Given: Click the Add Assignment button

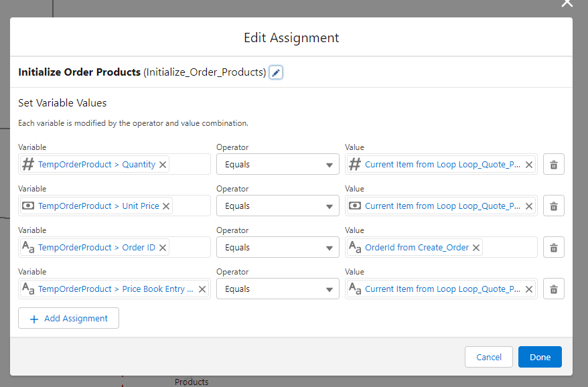Looking at the screenshot, I should coord(68,319).
